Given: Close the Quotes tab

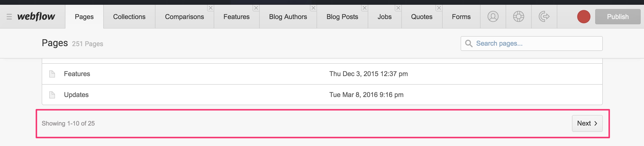Looking at the screenshot, I should (439, 8).
